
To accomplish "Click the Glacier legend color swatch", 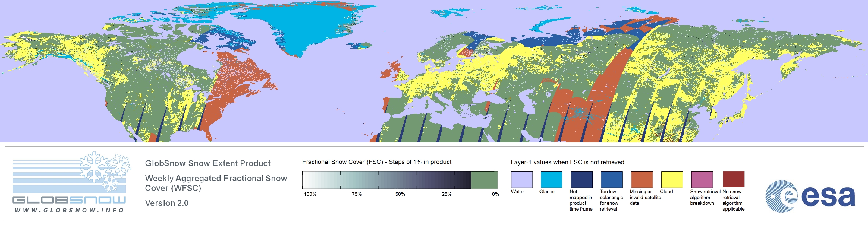I will (551, 179).
